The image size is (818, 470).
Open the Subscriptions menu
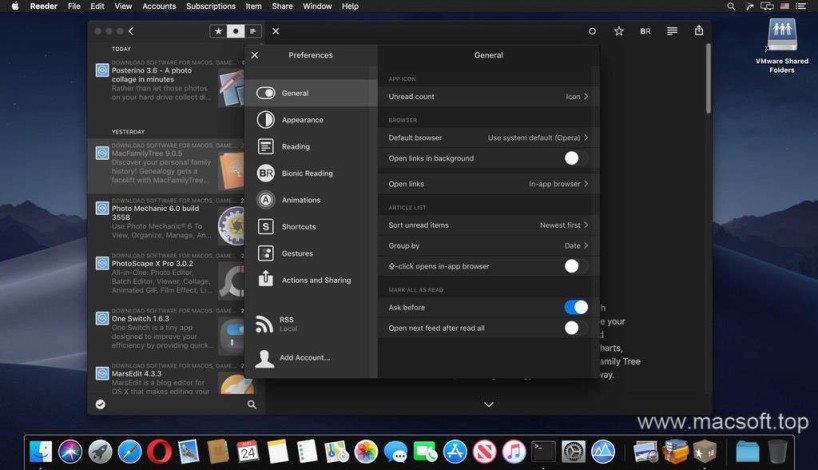[210, 6]
